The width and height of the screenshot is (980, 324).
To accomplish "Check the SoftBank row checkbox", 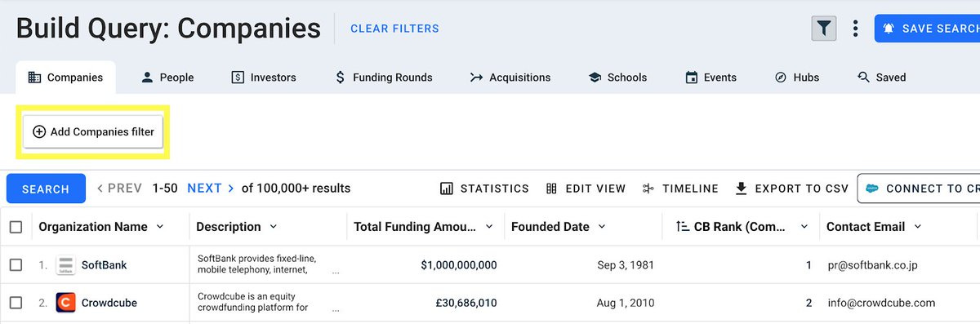I will (16, 265).
